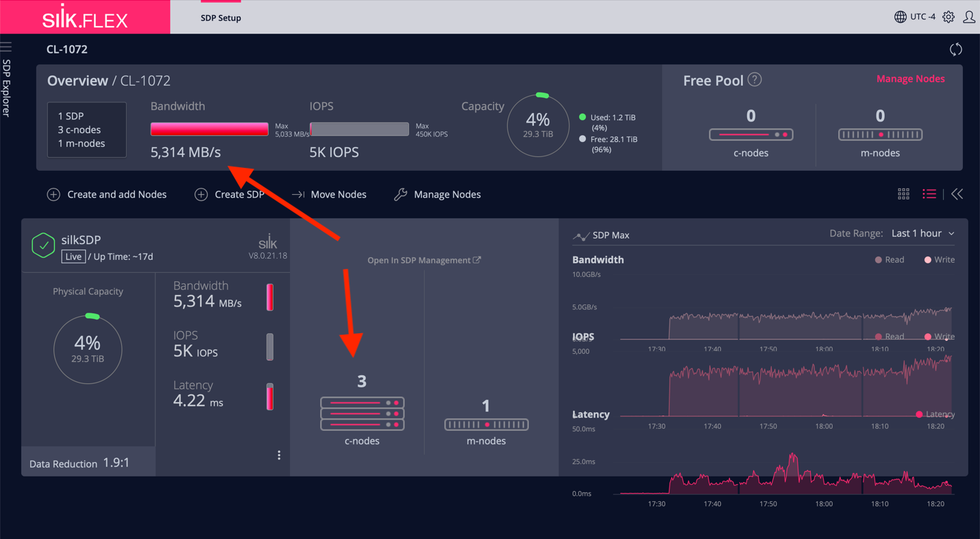Click the Free Pool help icon
Screen dimensions: 980x539
coord(755,80)
